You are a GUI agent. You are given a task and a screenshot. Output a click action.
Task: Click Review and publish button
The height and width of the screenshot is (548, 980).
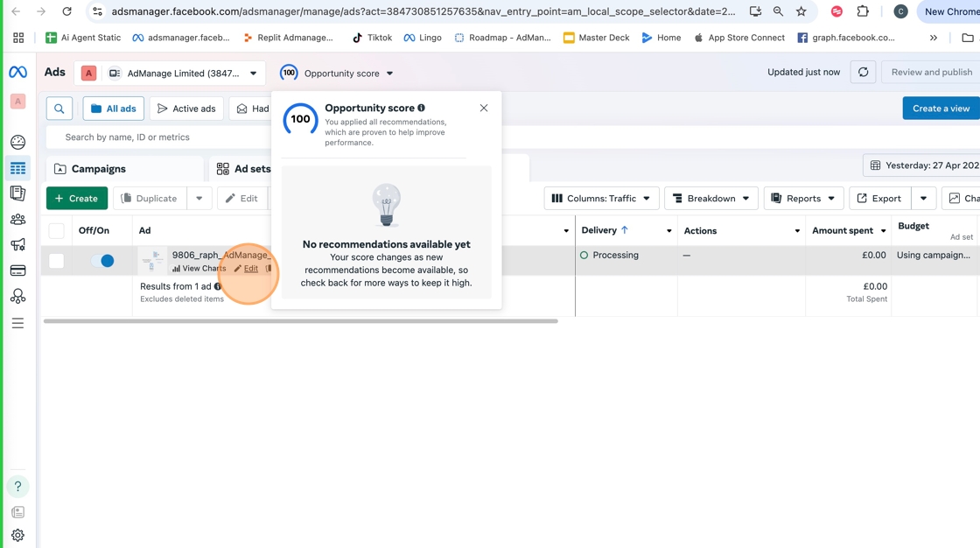(931, 72)
